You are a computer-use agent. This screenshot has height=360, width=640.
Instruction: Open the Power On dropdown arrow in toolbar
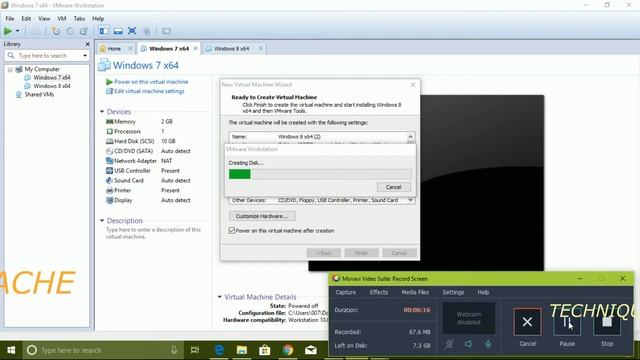[x=18, y=31]
